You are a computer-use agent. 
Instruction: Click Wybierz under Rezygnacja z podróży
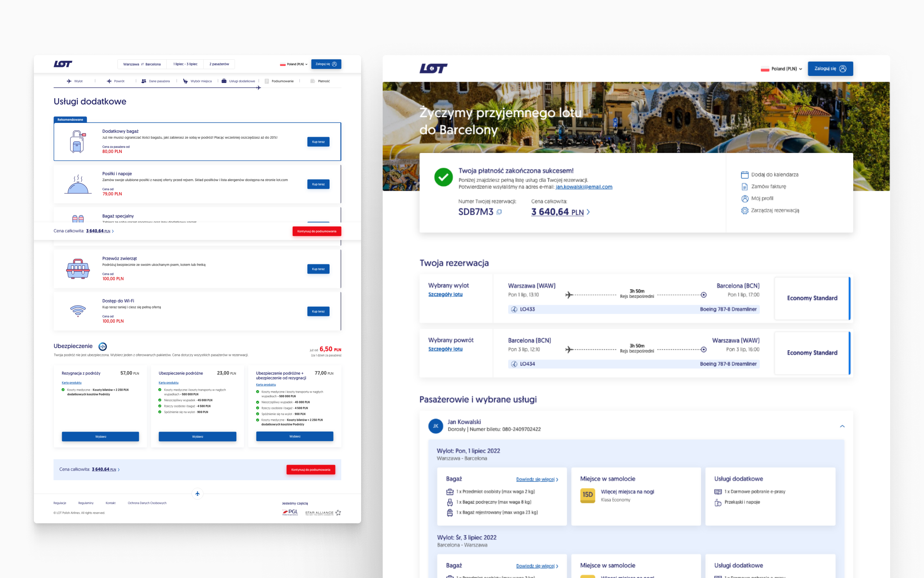point(100,437)
